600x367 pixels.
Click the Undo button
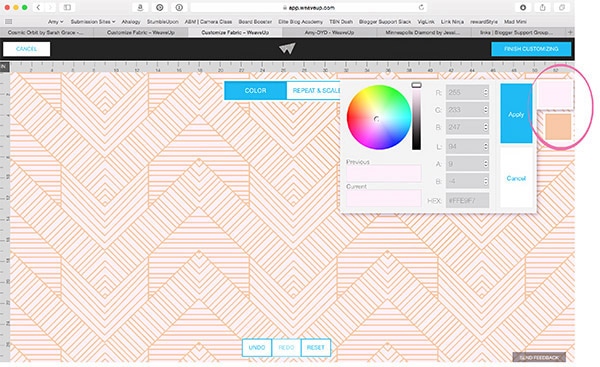[257, 347]
